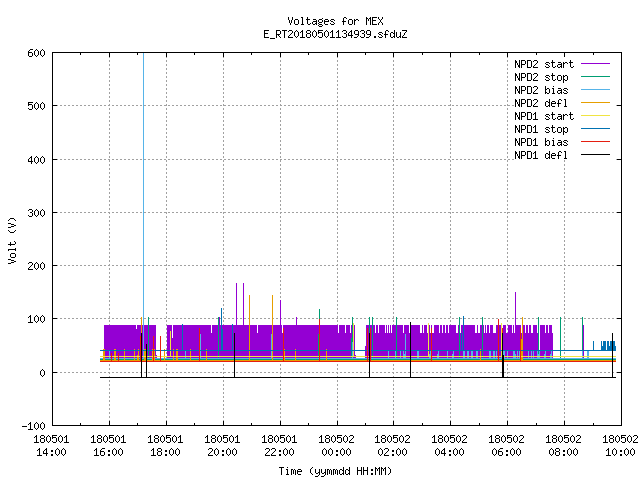Screen dimensions: 640x480
Task: Click the light blue NPD2 bias legend line
Action: tap(596, 90)
